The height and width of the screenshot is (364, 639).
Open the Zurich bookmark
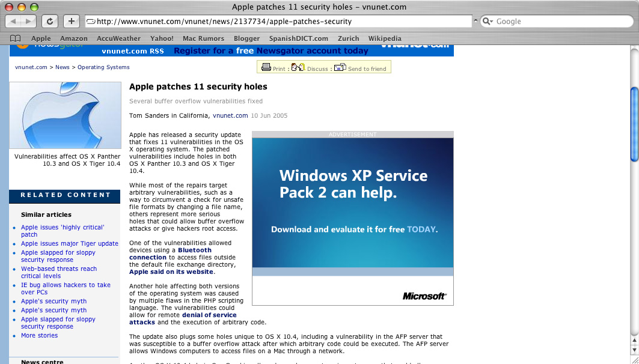click(349, 38)
